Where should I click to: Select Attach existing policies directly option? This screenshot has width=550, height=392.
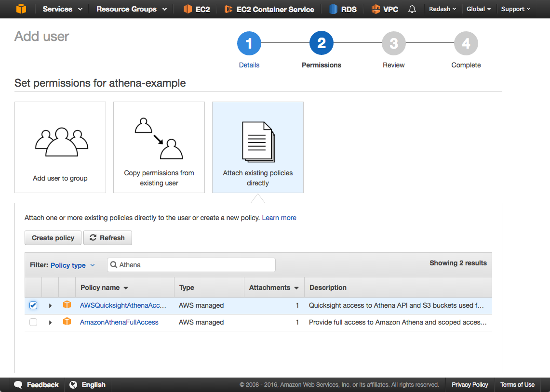point(258,147)
